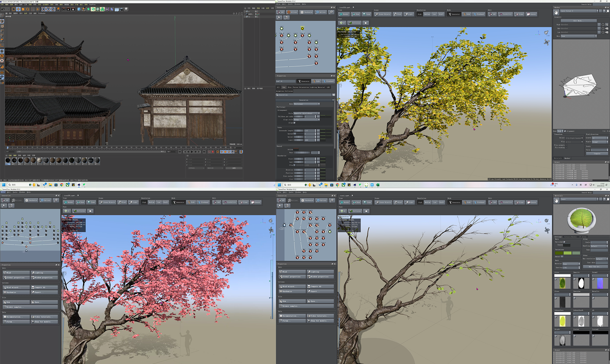This screenshot has width=610, height=364.
Task: Open the mesh name dropdown in Meshes panel
Action: (579, 11)
